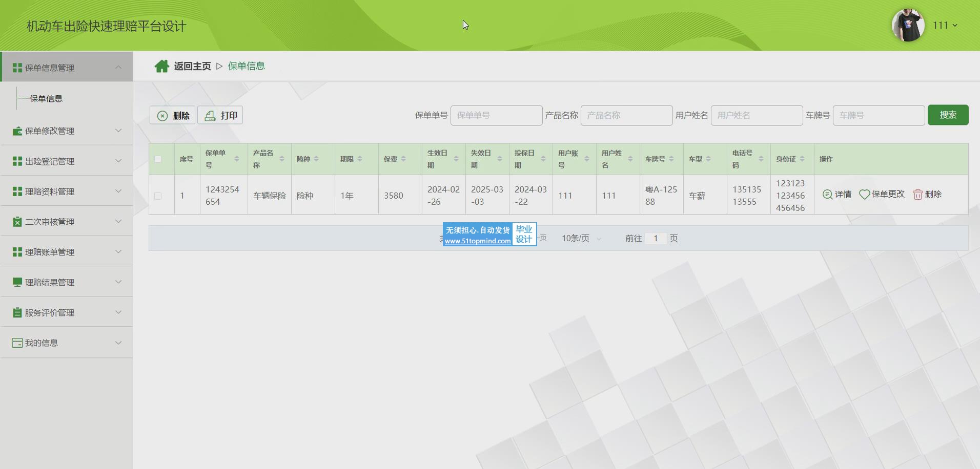Open the 10条/页 page size dropdown

pos(581,239)
